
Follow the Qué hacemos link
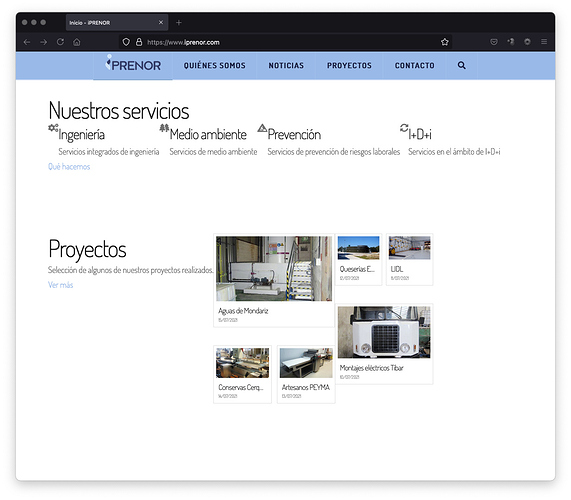[69, 167]
